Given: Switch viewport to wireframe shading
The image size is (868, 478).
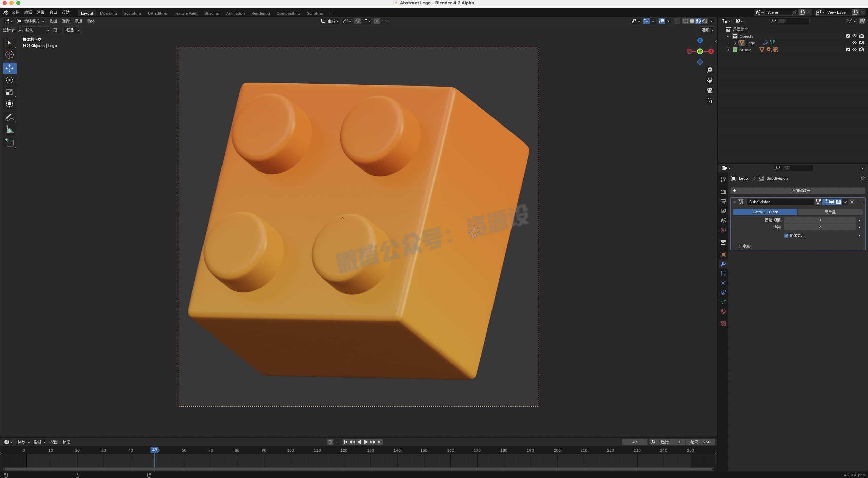Looking at the screenshot, I should coord(685,21).
